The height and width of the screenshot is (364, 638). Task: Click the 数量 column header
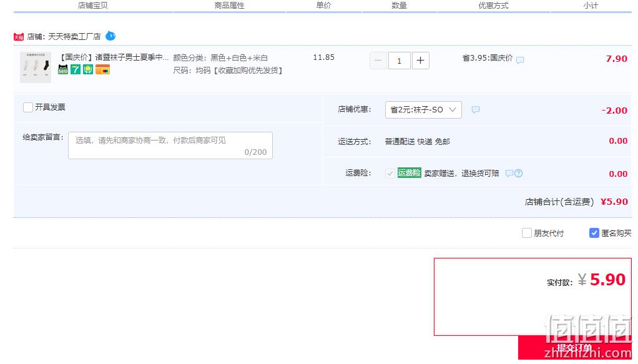399,6
